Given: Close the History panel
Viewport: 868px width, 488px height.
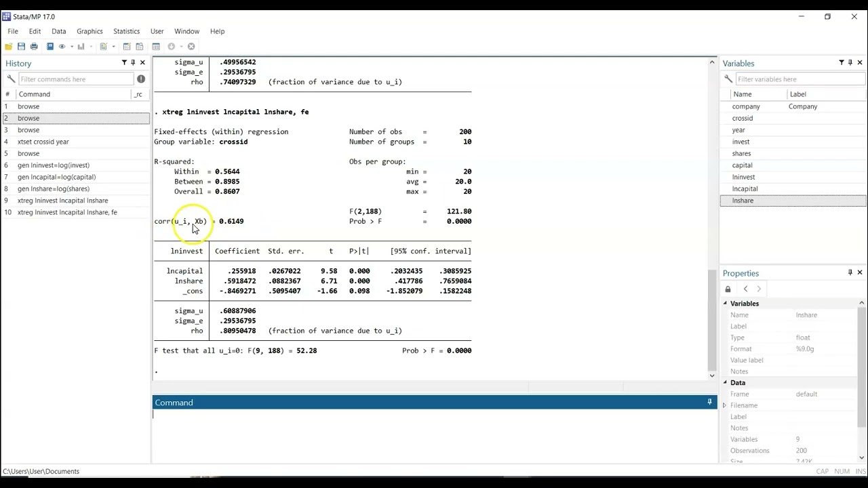Looking at the screenshot, I should (142, 62).
